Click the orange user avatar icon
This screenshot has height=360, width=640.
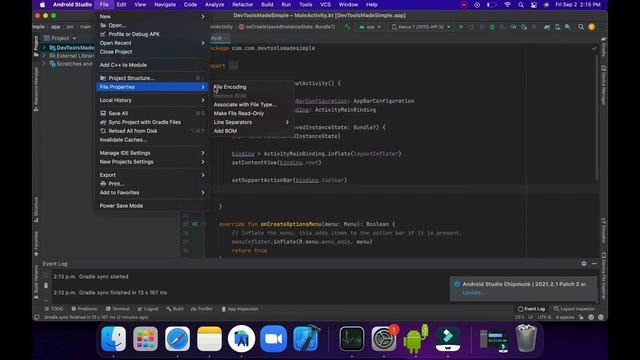591,27
